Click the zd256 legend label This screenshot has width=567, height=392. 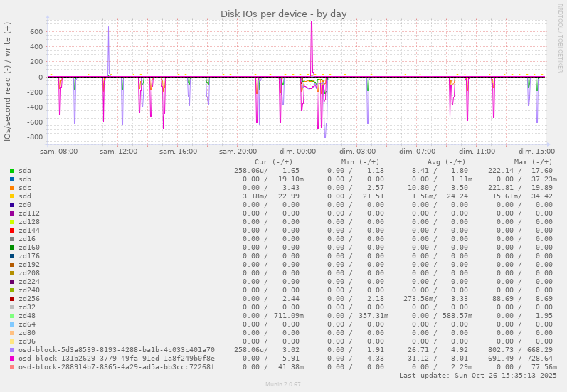click(x=29, y=299)
